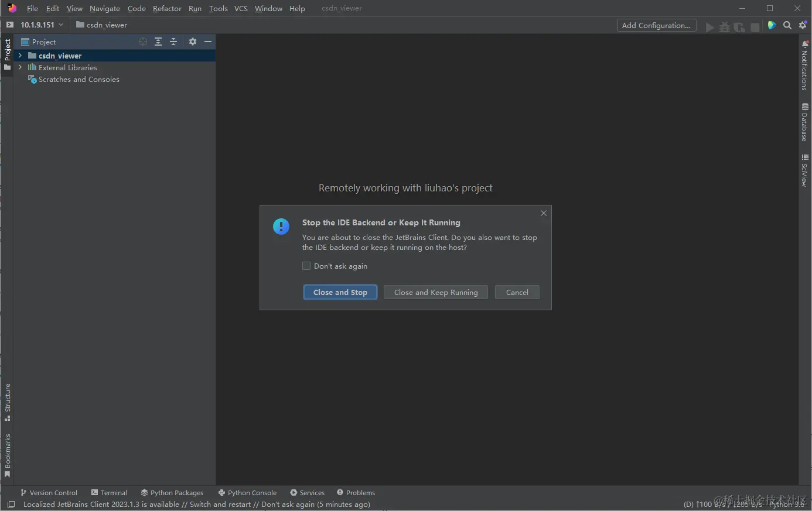This screenshot has width=812, height=511.
Task: Open the Problems tool window
Action: [x=356, y=493]
